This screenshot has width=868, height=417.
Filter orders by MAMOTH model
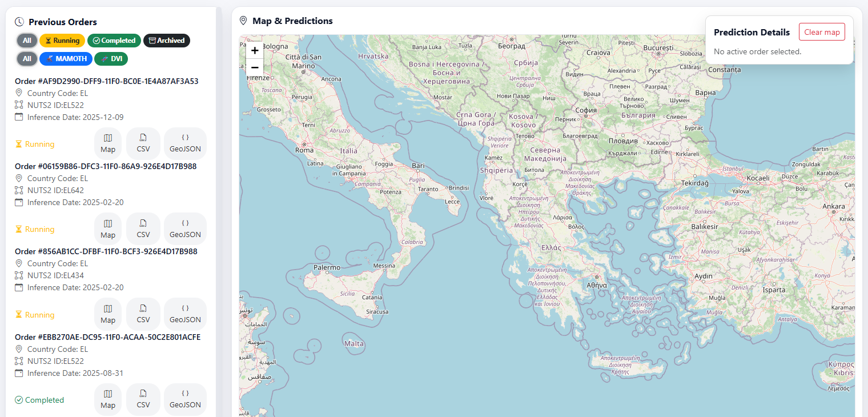tap(66, 58)
